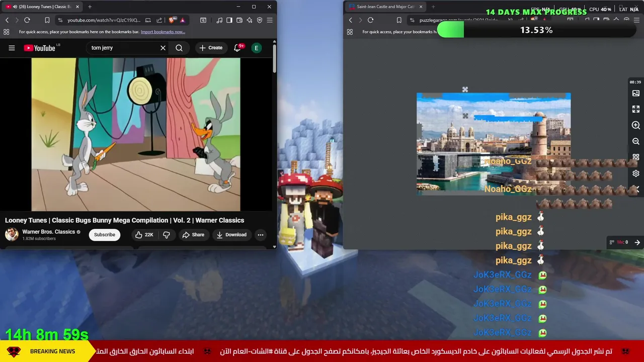Click 'Import bookmarks now...' link
Viewport: 644px width, 362px height.
pyautogui.click(x=163, y=32)
